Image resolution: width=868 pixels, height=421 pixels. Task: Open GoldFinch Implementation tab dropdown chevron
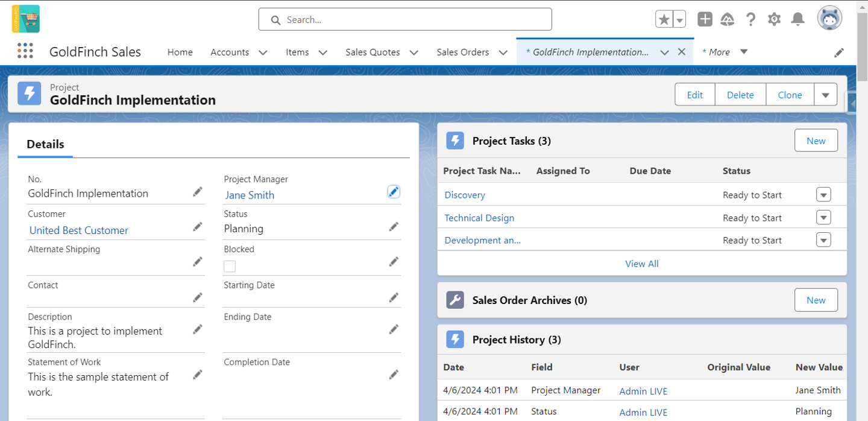coord(664,52)
